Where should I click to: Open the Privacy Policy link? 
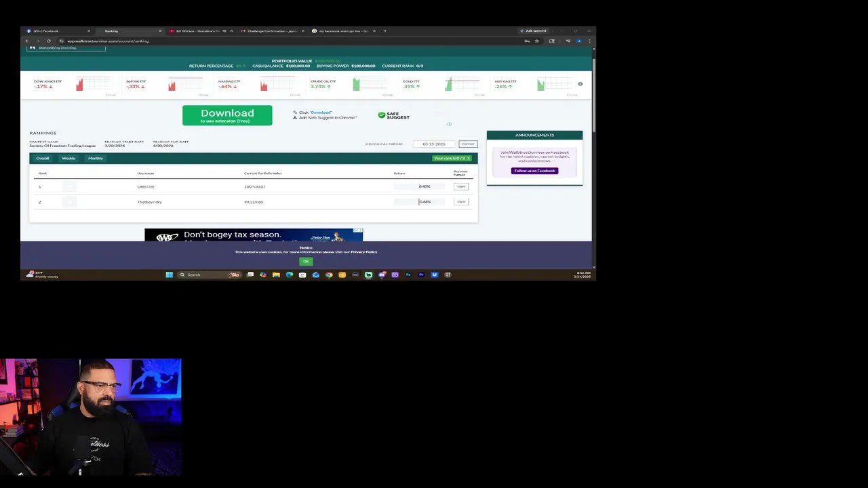pyautogui.click(x=364, y=252)
